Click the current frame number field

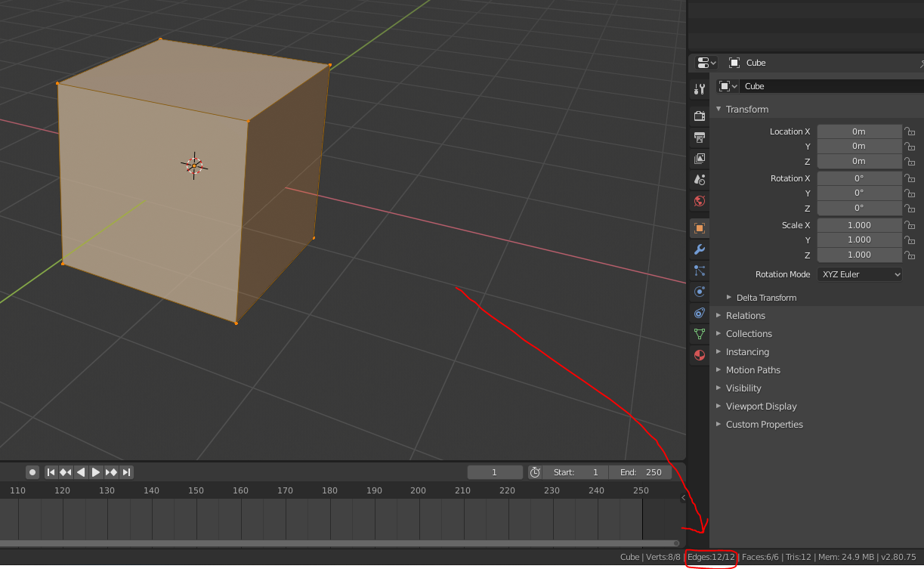pos(495,472)
